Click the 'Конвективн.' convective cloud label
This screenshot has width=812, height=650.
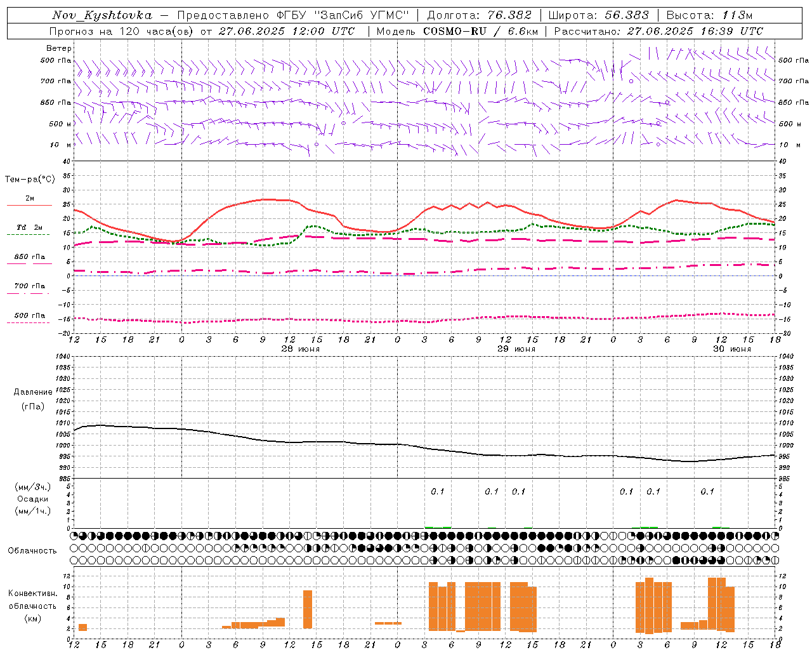[32, 594]
